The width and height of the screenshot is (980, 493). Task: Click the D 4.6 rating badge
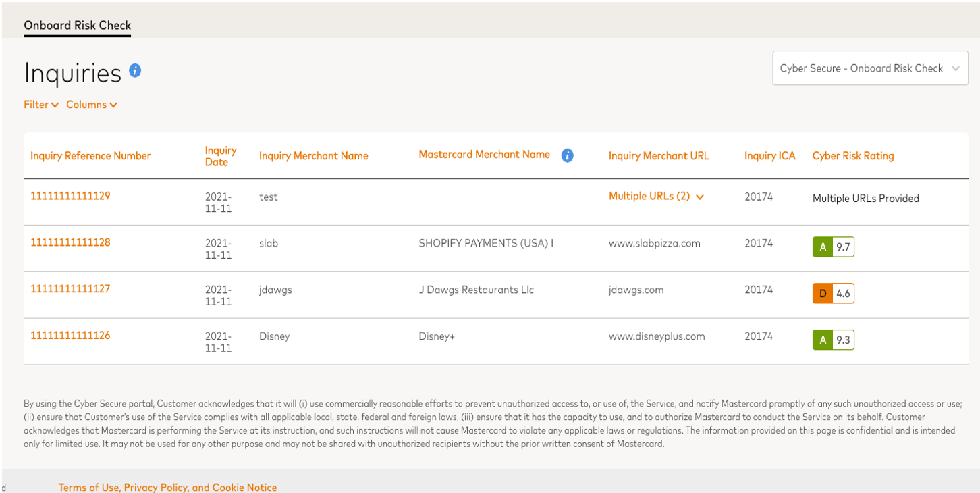click(x=833, y=294)
